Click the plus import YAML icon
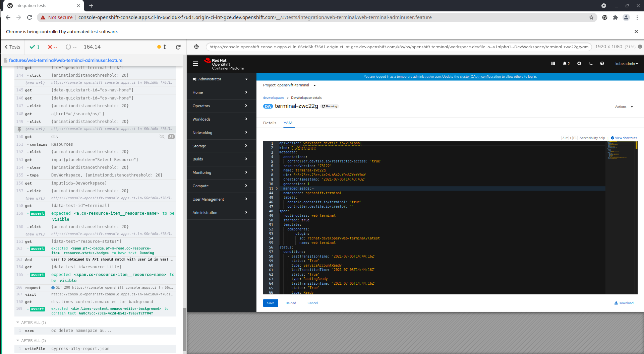The width and height of the screenshot is (644, 354). click(579, 64)
